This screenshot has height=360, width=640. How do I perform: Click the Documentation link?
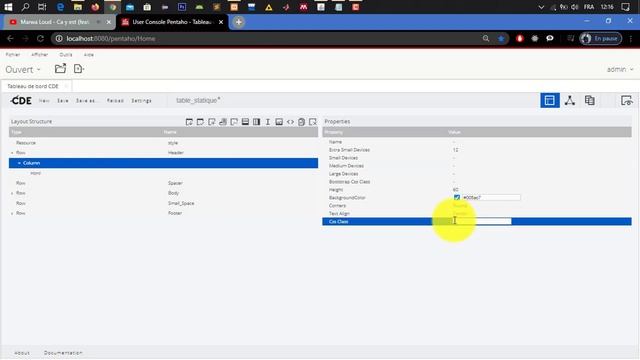pyautogui.click(x=63, y=353)
